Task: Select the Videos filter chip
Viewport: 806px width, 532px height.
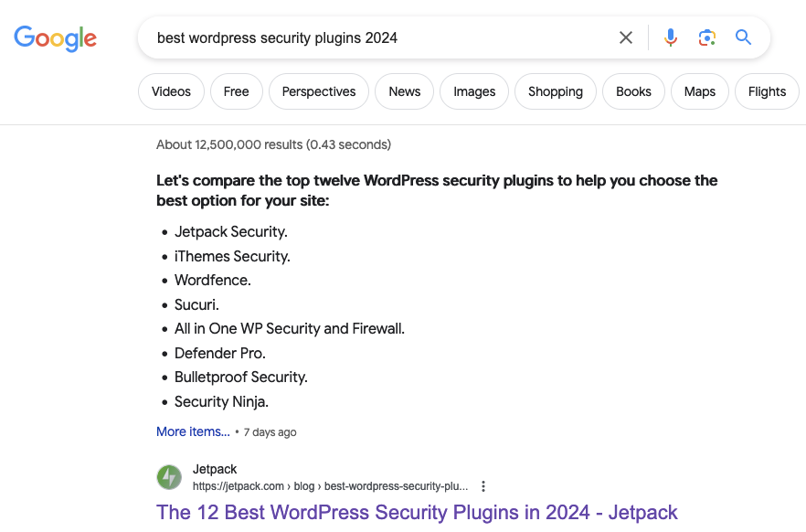Action: pyautogui.click(x=171, y=91)
